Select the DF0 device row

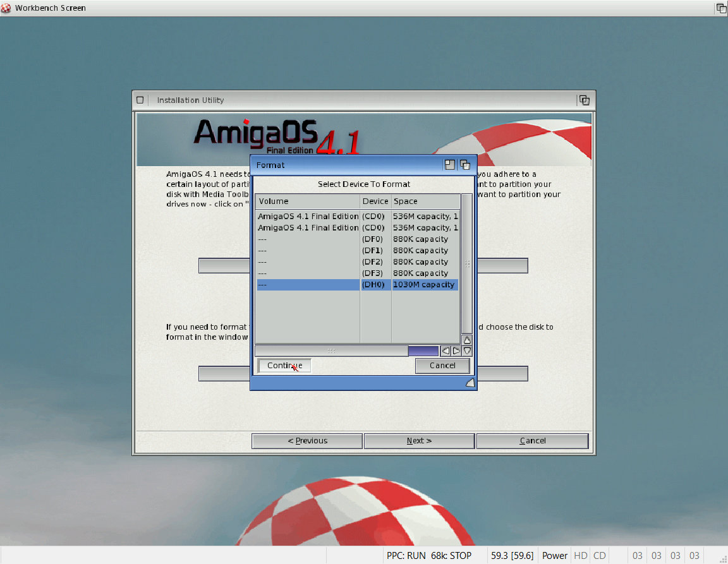point(358,239)
